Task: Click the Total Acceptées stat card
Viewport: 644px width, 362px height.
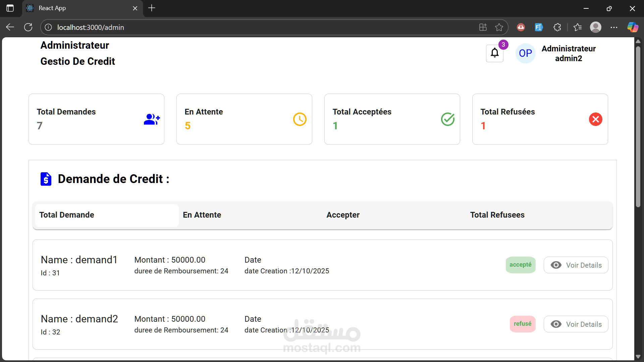Action: 392,119
